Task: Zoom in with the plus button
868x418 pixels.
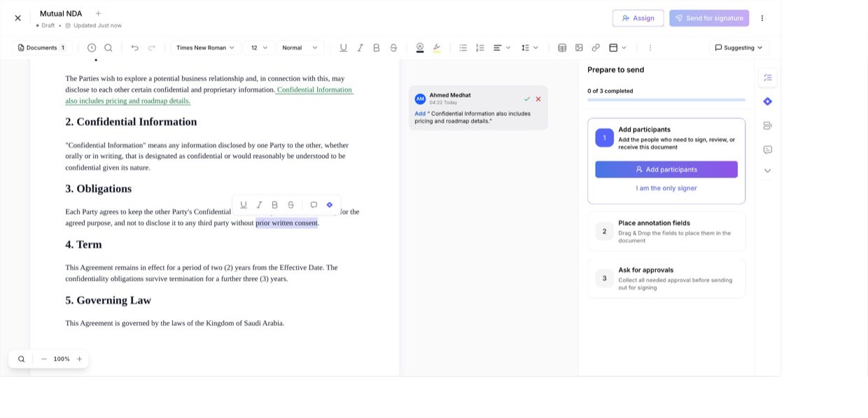Action: click(79, 359)
